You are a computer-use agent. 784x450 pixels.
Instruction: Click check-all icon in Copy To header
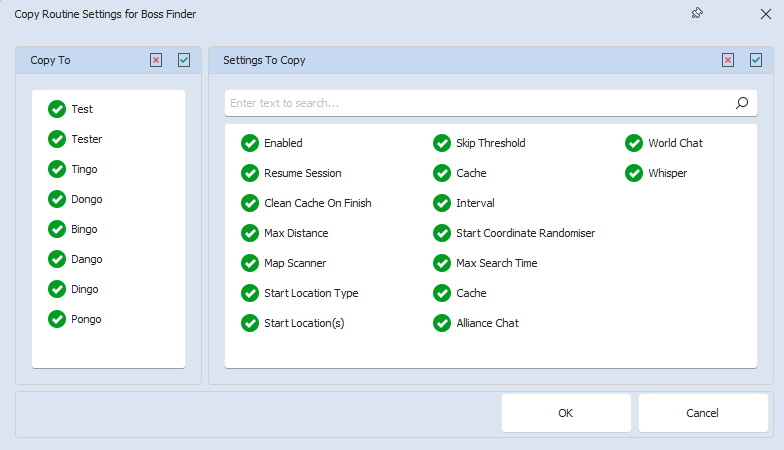point(184,60)
